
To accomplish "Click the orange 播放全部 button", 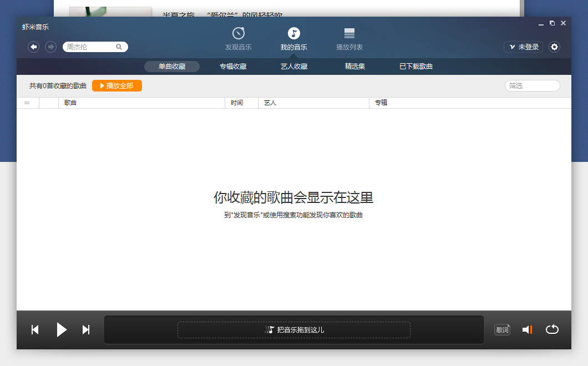I will coord(117,85).
